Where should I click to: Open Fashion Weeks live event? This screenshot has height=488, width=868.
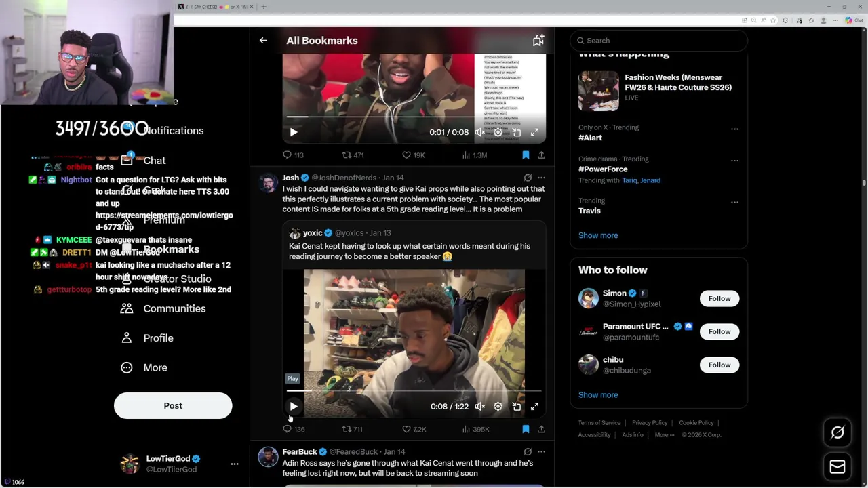658,90
